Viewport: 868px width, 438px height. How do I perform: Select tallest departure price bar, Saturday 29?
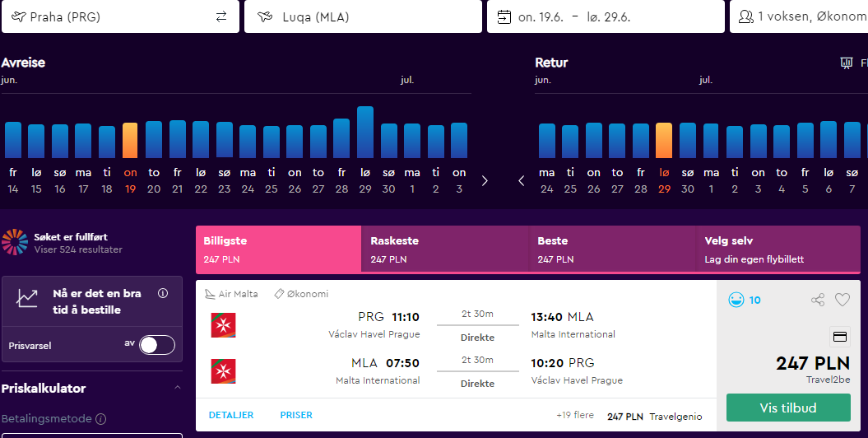point(365,133)
